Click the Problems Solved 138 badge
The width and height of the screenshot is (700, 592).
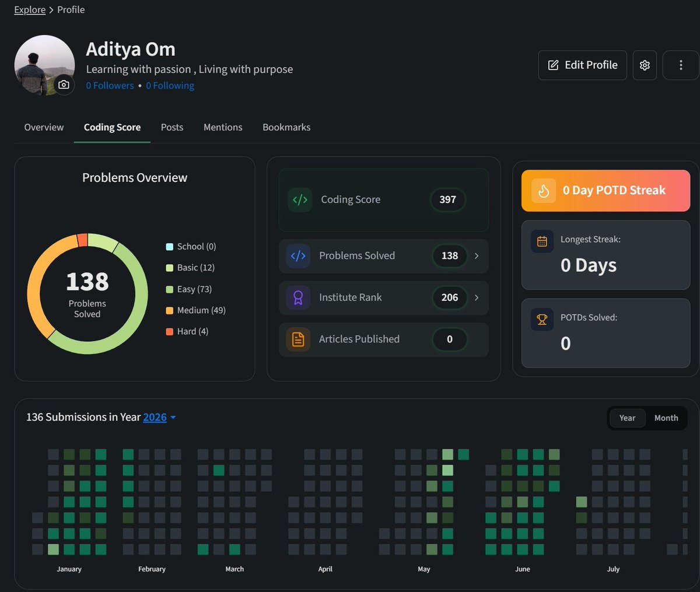point(450,255)
